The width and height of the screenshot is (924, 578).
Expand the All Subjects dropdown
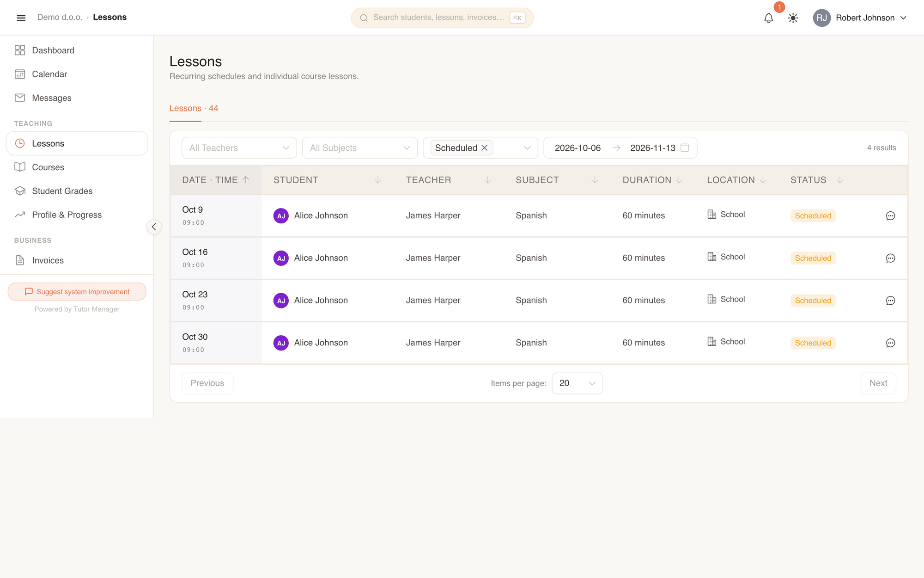point(360,148)
